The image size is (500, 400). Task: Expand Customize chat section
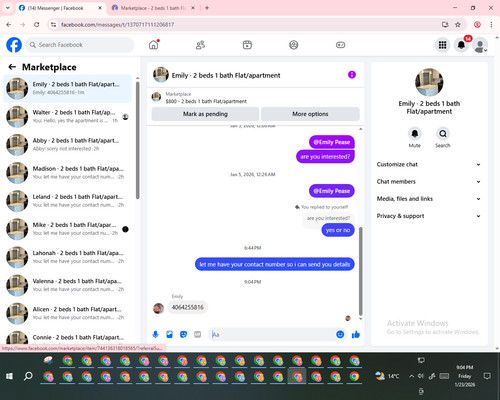tap(429, 164)
